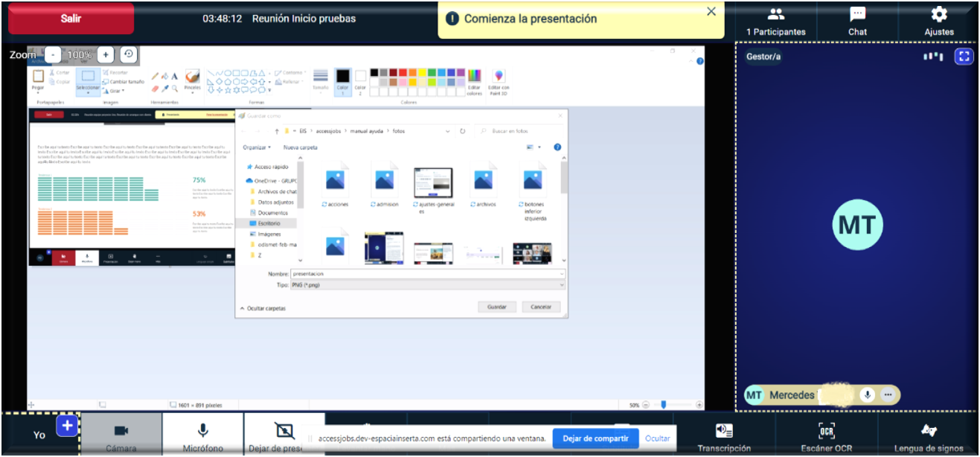Image resolution: width=980 pixels, height=457 pixels.
Task: Move the Paint zoom slider at 50%
Action: (664, 405)
